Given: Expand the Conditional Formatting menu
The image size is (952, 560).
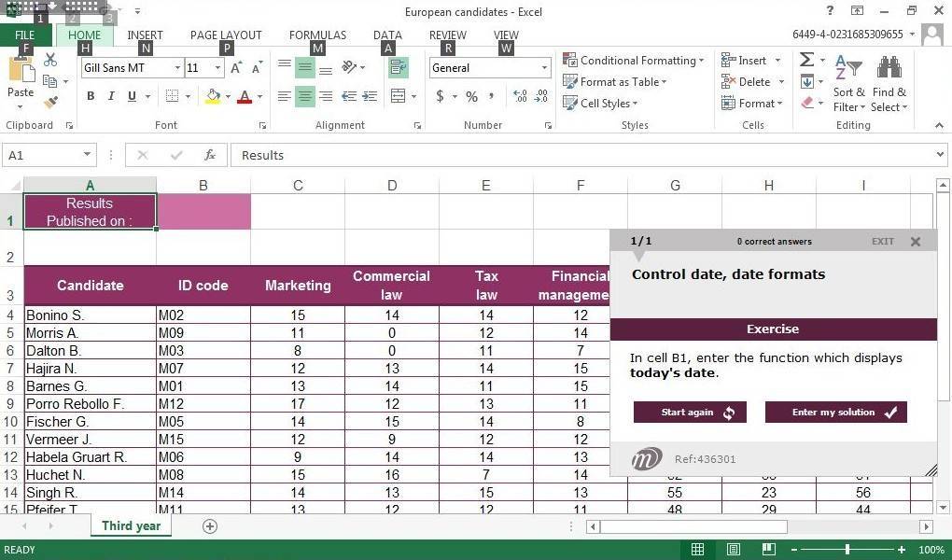Looking at the screenshot, I should [634, 61].
